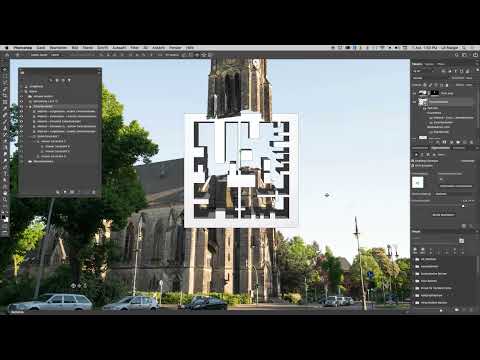Switch to the Pfade tab
Screen dimensions: 480x360
point(441,64)
